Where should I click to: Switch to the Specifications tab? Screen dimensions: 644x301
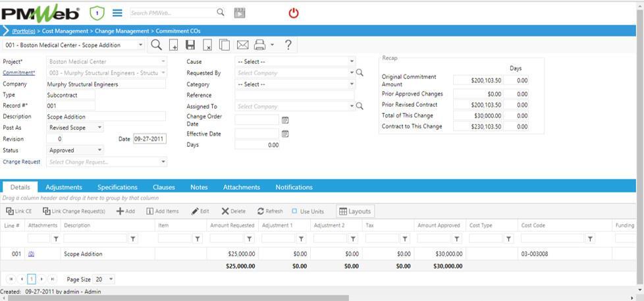point(117,187)
